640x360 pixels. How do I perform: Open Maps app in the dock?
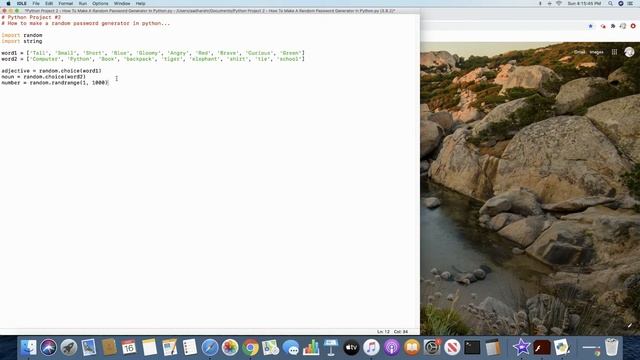[x=270, y=348]
